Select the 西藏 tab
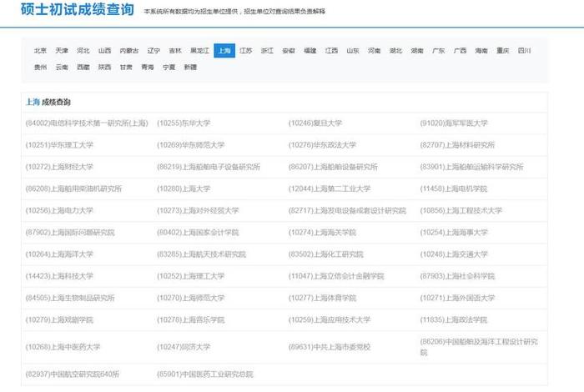584x392 pixels. click(x=83, y=68)
